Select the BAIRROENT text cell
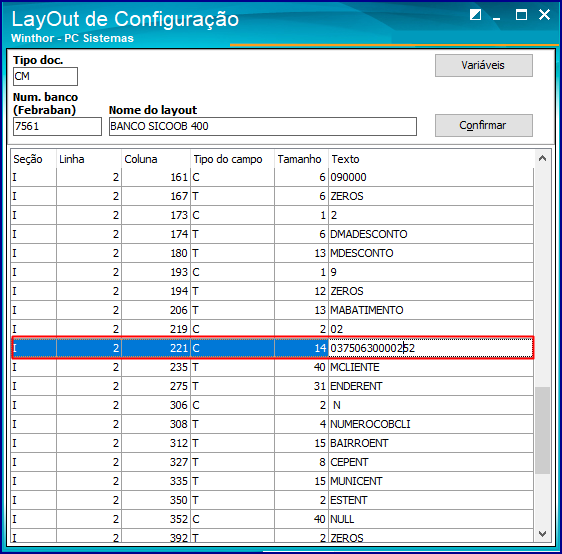The image size is (562, 554). [x=431, y=443]
